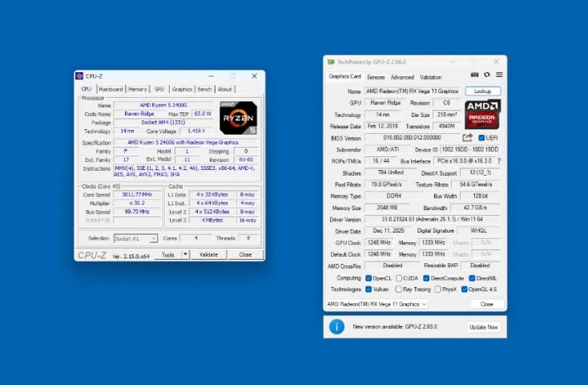Take a GPU-Z screenshot with camera icon
588x385 pixels.
point(474,75)
